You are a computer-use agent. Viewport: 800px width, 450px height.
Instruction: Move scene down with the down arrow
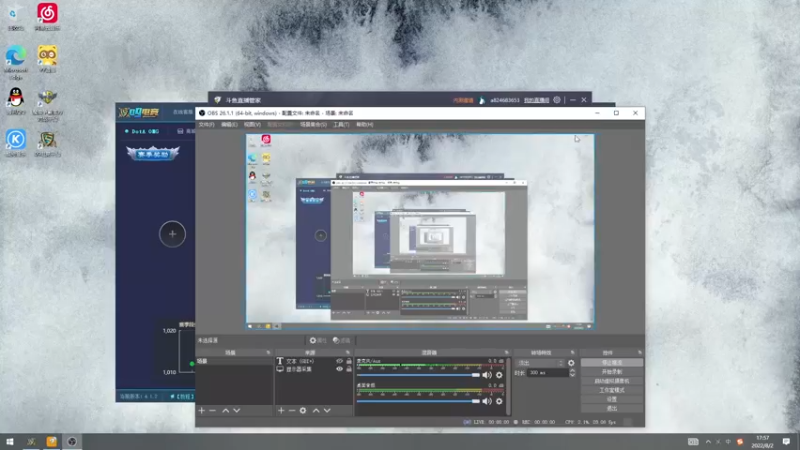(237, 410)
